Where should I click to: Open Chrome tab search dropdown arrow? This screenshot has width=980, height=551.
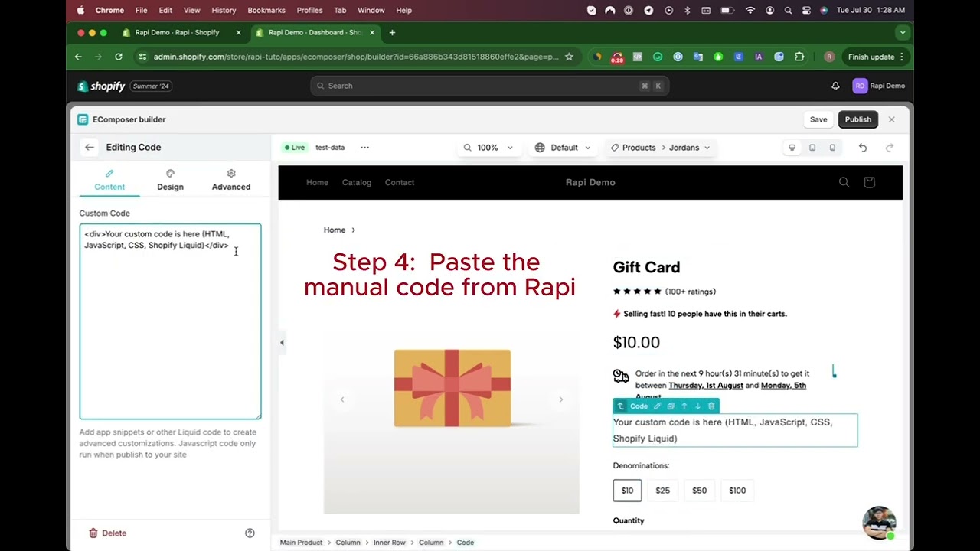903,33
